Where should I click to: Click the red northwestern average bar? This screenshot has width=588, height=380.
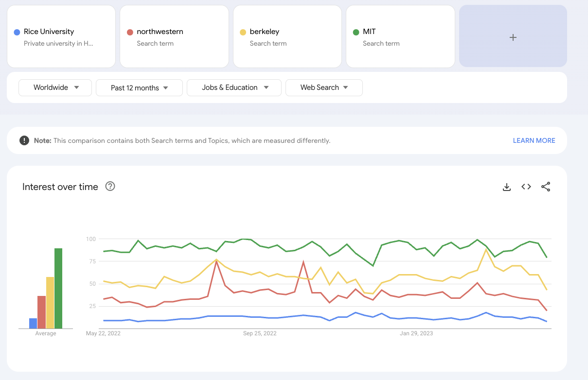click(41, 312)
